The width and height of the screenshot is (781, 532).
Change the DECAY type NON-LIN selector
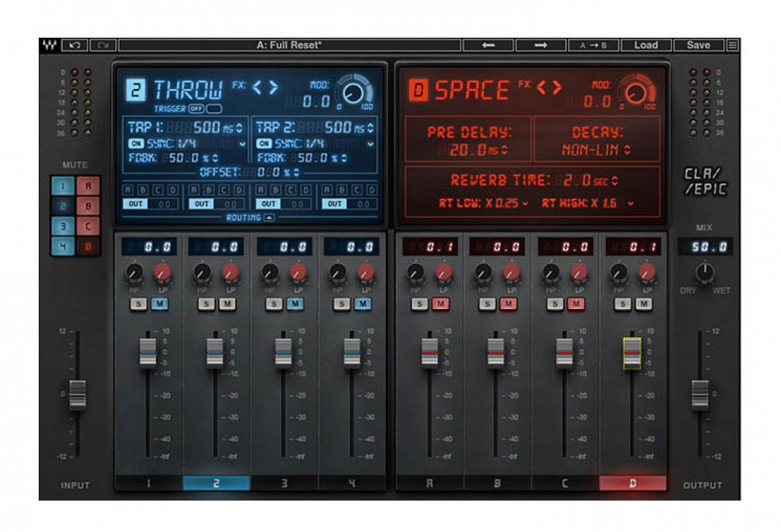tap(627, 150)
